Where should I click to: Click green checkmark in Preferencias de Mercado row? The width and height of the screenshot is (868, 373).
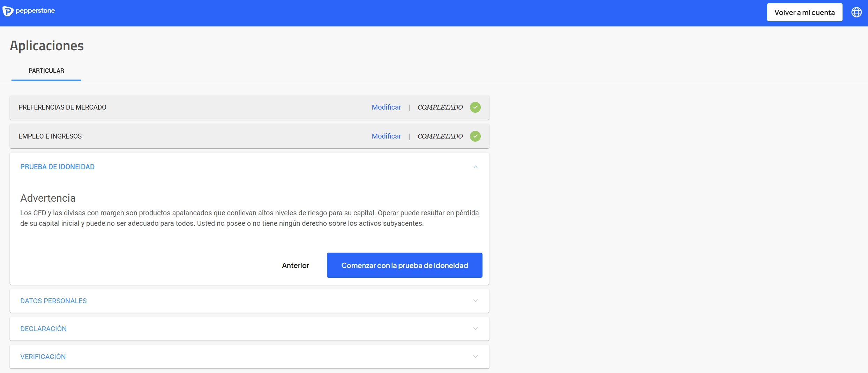click(x=475, y=107)
